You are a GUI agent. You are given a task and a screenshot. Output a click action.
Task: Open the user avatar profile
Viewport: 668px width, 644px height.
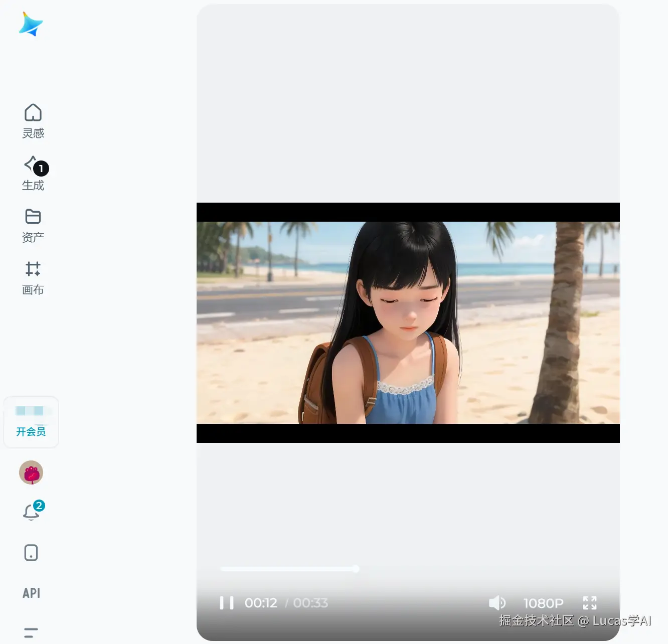(x=31, y=472)
